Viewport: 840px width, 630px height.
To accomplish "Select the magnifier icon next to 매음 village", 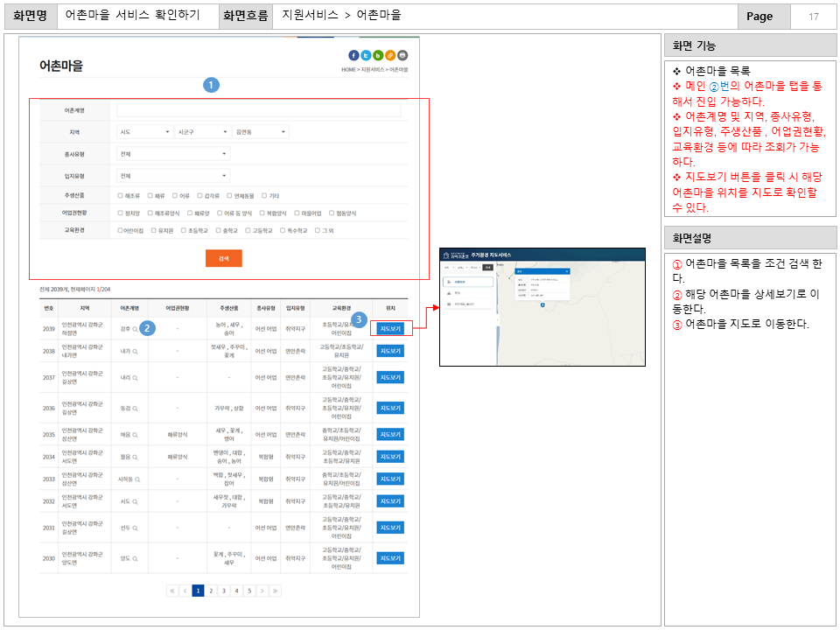I will pos(135,435).
